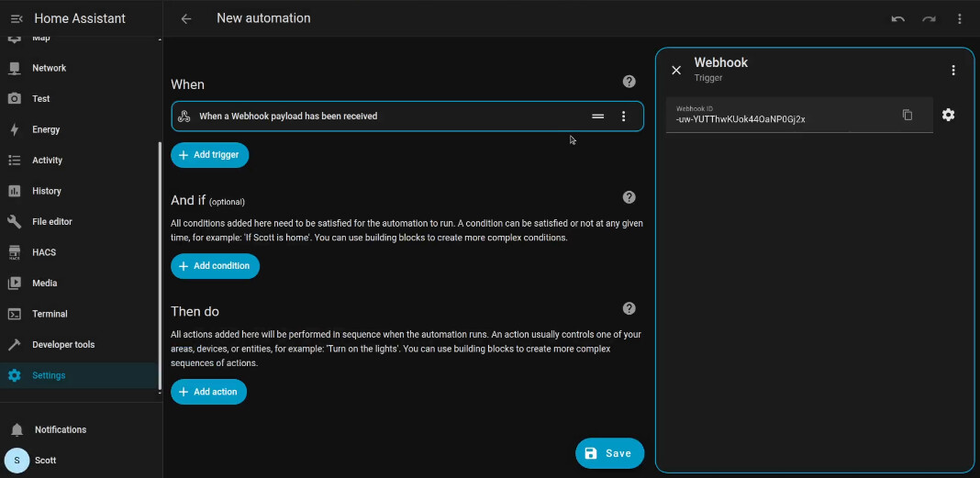Open the automation overflow menu in header
Viewport: 980px width, 478px height.
point(960,18)
